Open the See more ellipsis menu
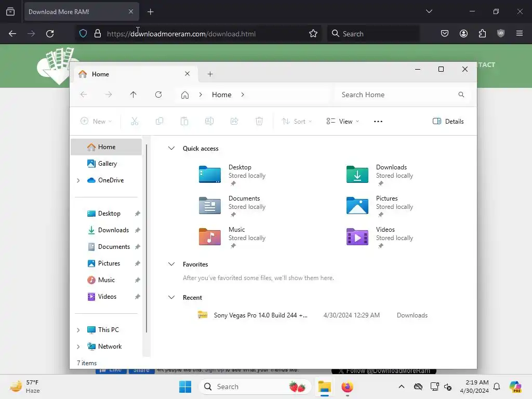 [x=378, y=122]
